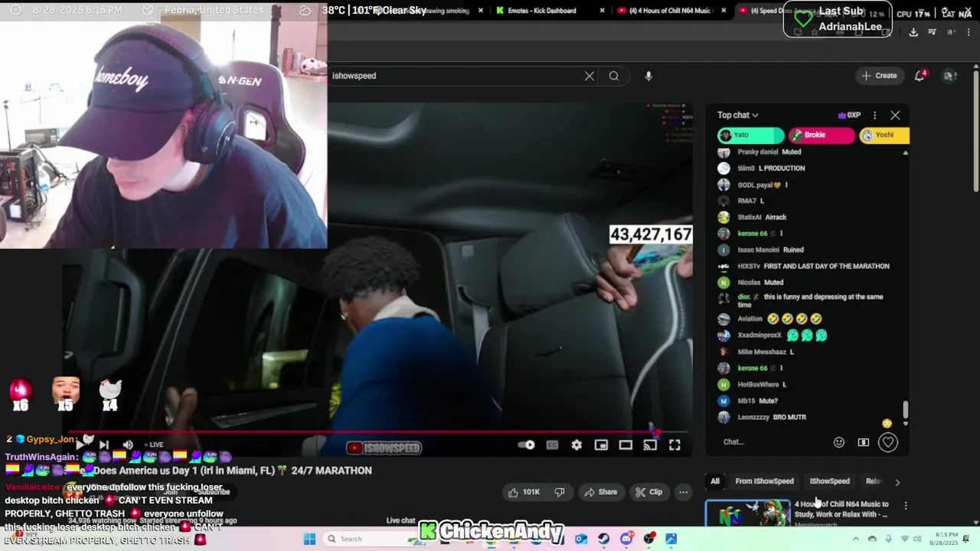The width and height of the screenshot is (980, 551).
Task: Open Discord from the taskbar
Action: [626, 539]
